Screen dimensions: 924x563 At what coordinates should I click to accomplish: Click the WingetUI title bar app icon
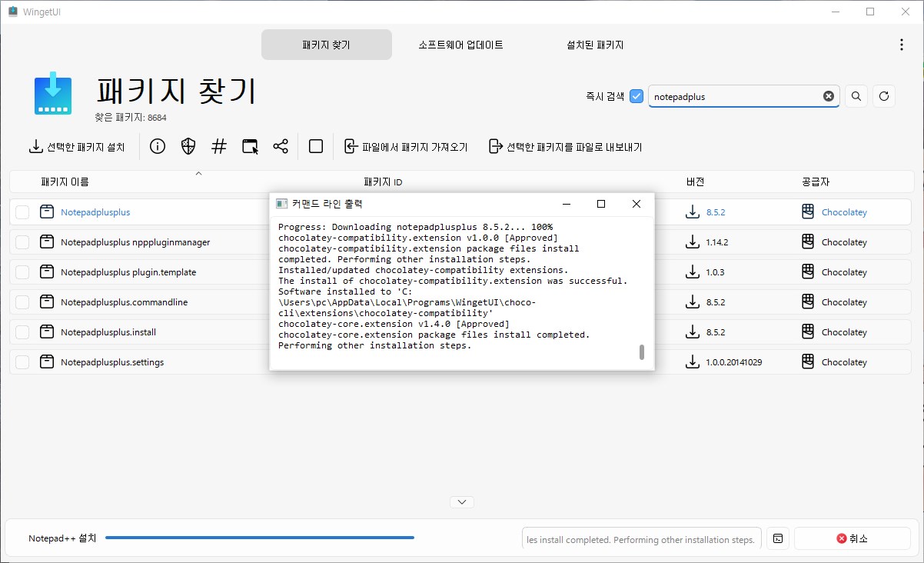(13, 12)
